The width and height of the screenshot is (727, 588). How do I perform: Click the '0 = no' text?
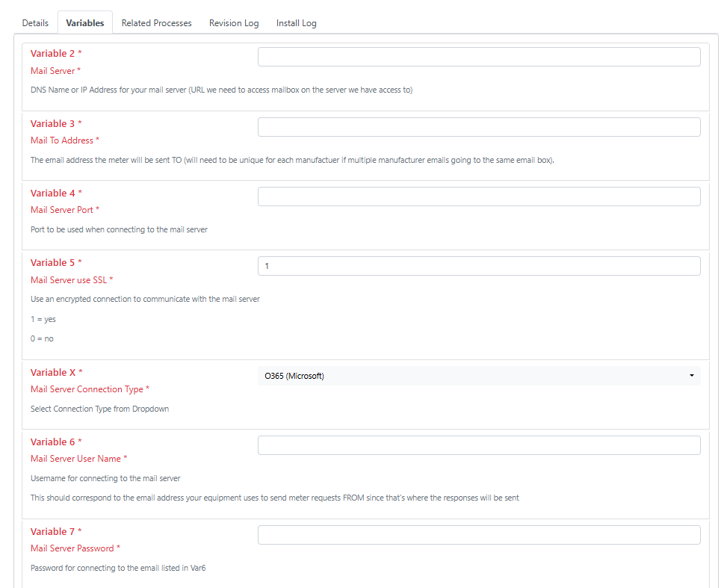coord(42,338)
